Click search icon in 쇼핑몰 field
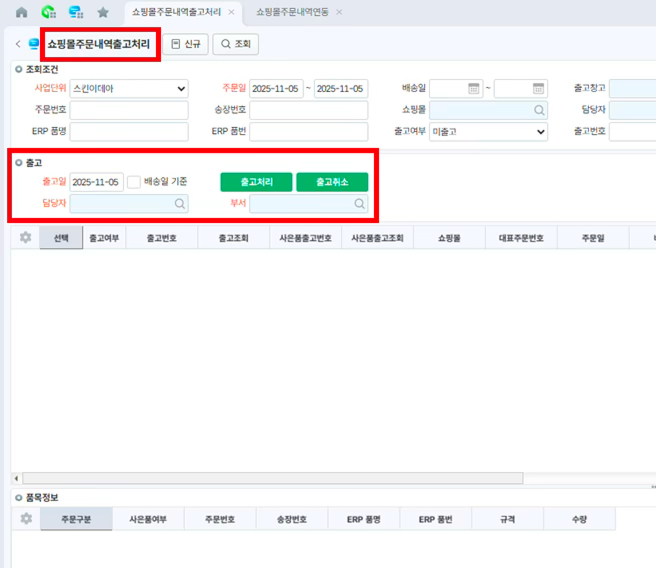Image resolution: width=656 pixels, height=568 pixels. tap(539, 110)
